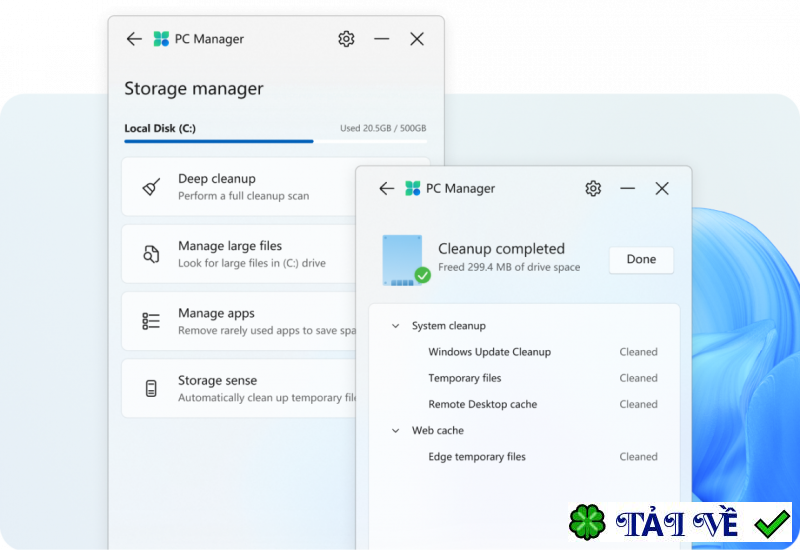Screen dimensions: 800x550
Task: Click the Cleanup completed heading
Action: coord(501,248)
